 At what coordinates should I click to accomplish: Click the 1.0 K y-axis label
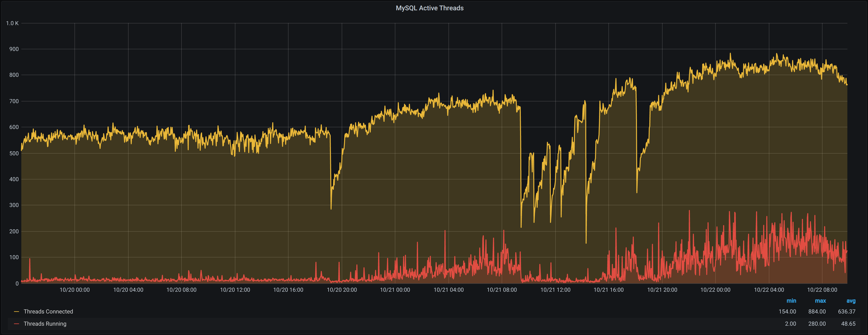12,23
